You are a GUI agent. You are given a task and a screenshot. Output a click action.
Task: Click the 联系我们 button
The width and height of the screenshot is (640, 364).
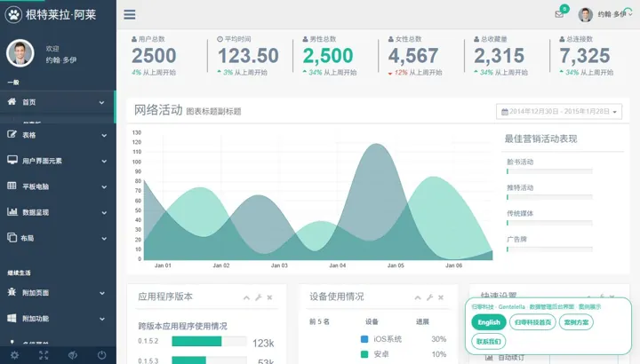489,341
